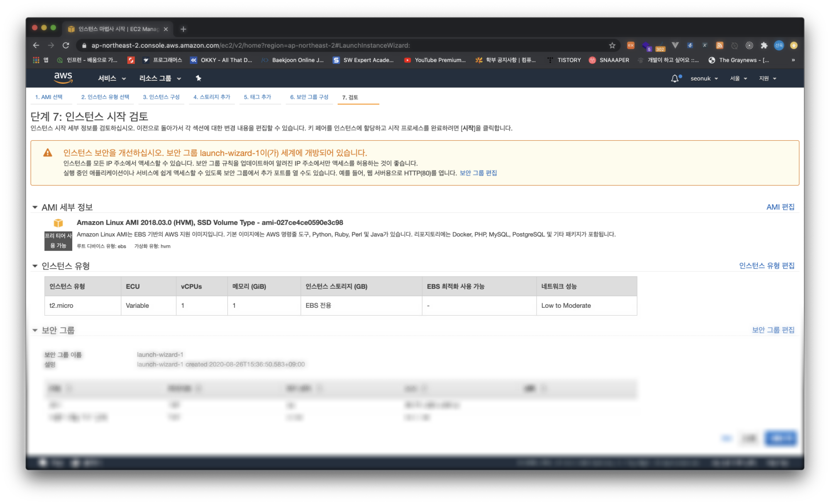Click the AWS logo home icon
The height and width of the screenshot is (504, 830).
point(63,78)
